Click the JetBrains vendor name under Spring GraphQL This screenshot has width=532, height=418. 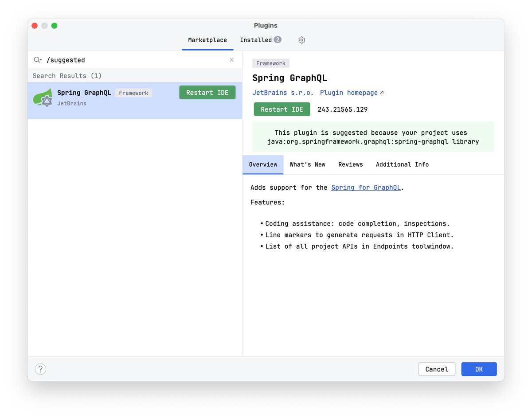click(x=72, y=103)
